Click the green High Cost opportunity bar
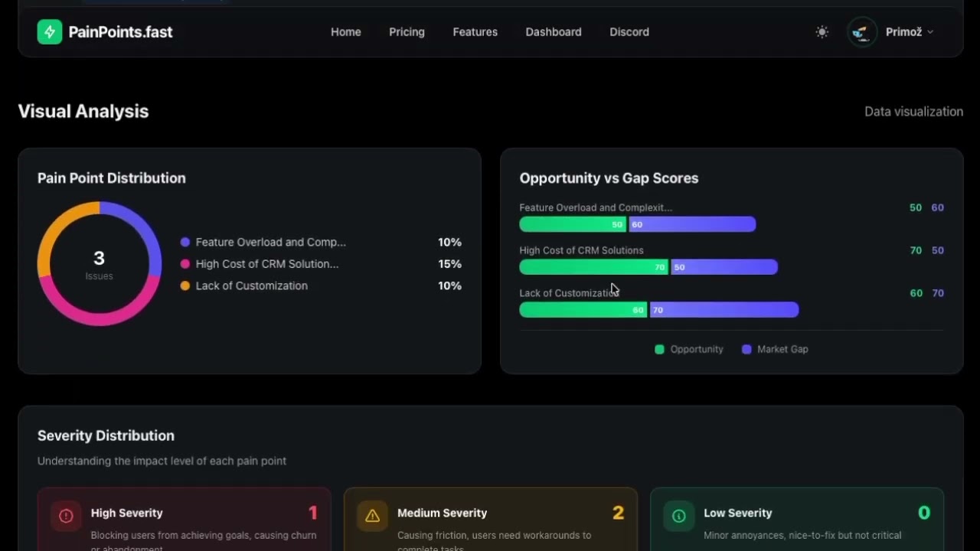The width and height of the screenshot is (980, 551). pyautogui.click(x=594, y=267)
